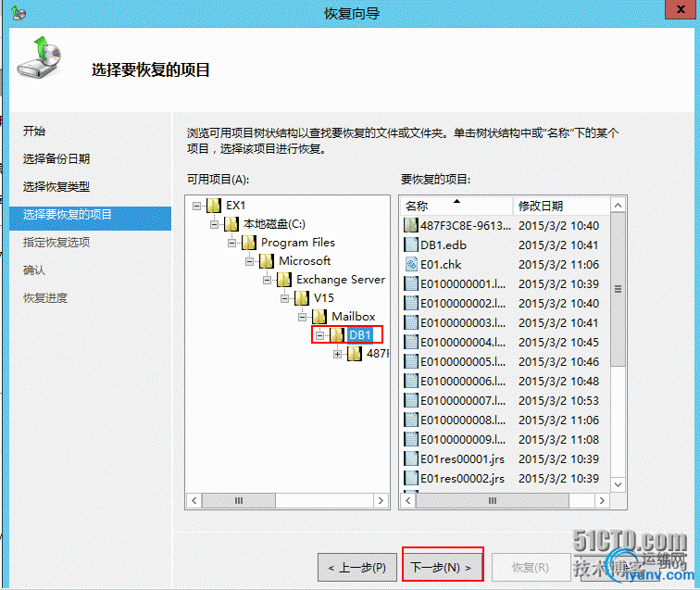
Task: Select the Exchange Server tree label
Action: [x=341, y=280]
